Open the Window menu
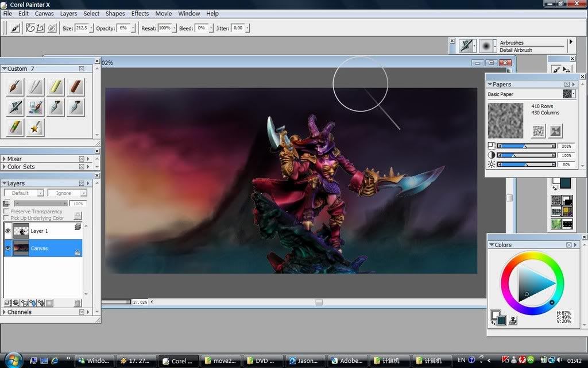588x368 pixels. coord(189,14)
